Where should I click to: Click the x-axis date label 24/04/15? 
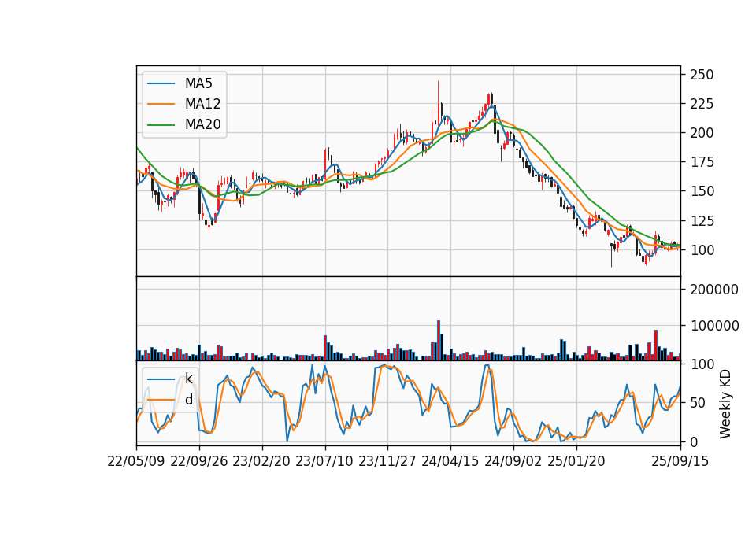[450, 461]
